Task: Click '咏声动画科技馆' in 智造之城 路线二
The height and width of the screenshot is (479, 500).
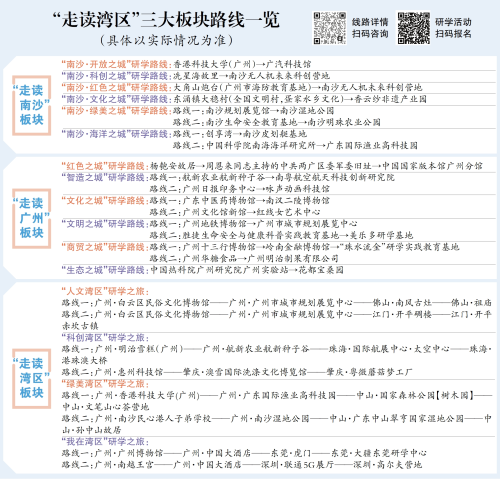Action: (x=298, y=189)
